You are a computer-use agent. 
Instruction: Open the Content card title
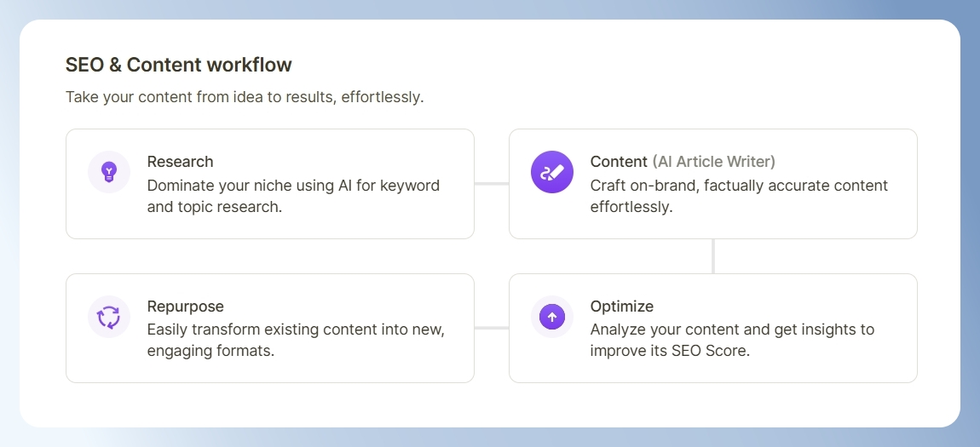pos(619,162)
